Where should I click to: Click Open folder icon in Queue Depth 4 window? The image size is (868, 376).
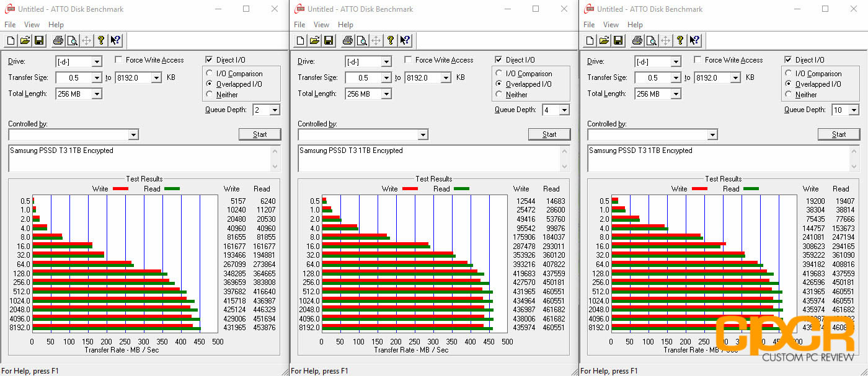point(314,41)
